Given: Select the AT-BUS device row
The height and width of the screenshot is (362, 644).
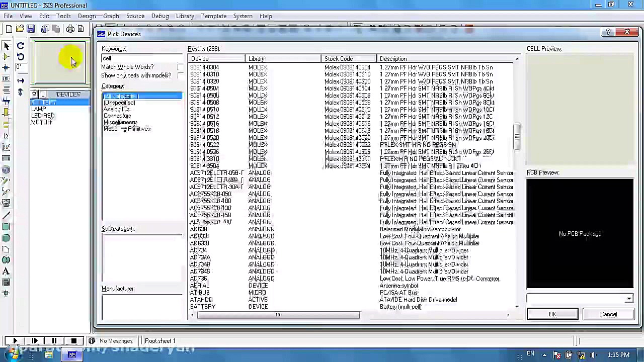Looking at the screenshot, I should pos(351,293).
